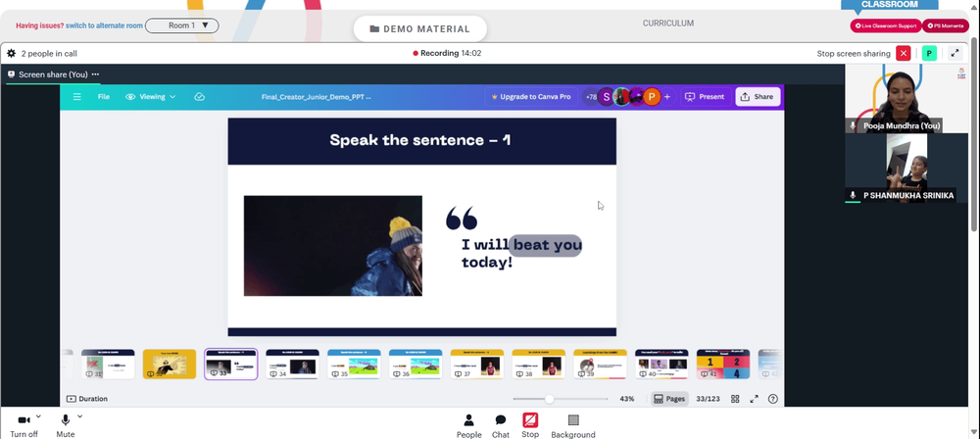Select slide thumbnail 36
The width and height of the screenshot is (980, 439).
416,364
